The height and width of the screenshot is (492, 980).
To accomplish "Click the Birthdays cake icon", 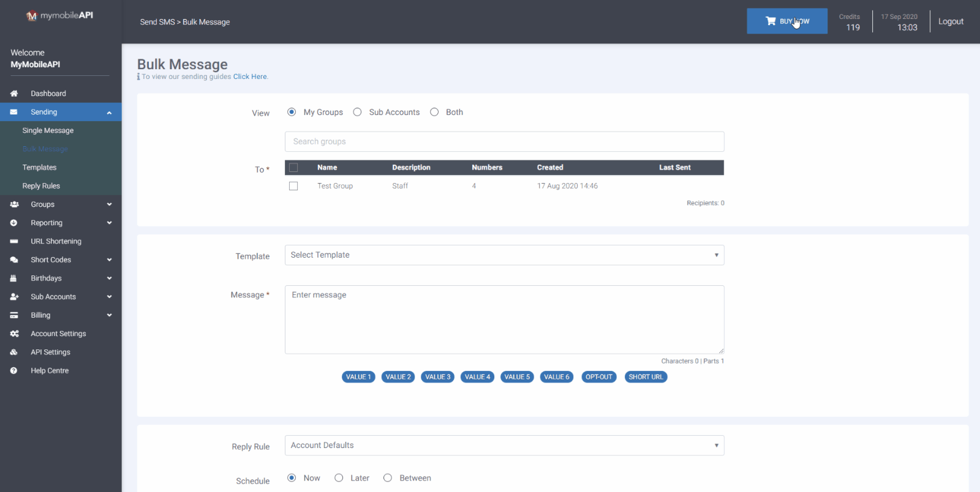I will tap(13, 278).
